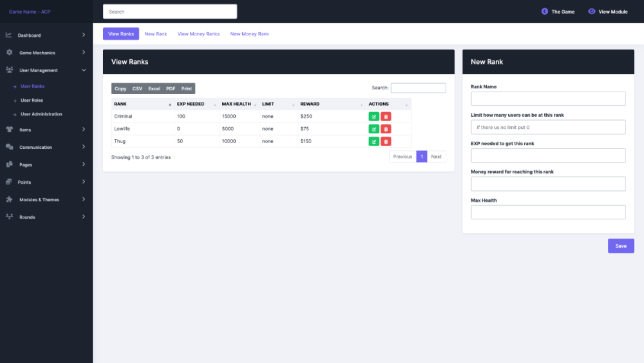Sort table by EXP Needed column
This screenshot has height=363, width=644.
pos(196,104)
